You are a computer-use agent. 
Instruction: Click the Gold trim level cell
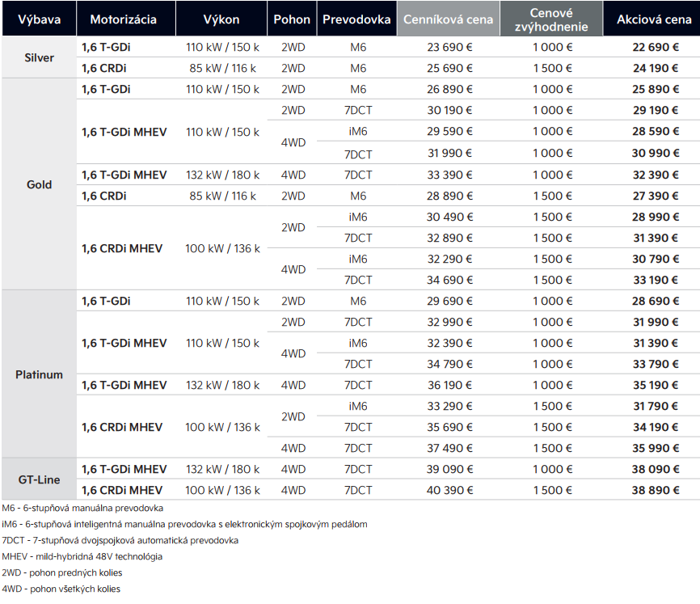click(x=38, y=184)
